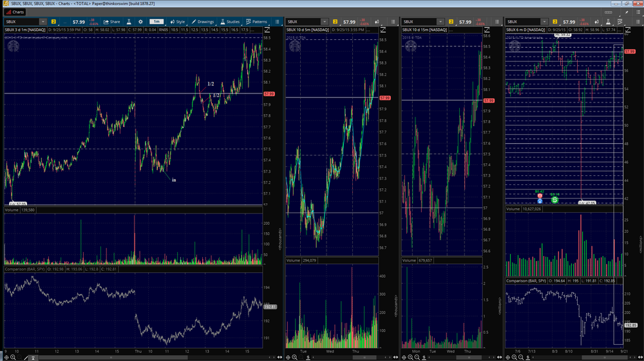Zoom in with magnifier below daily chart

pyautogui.click(x=514, y=358)
